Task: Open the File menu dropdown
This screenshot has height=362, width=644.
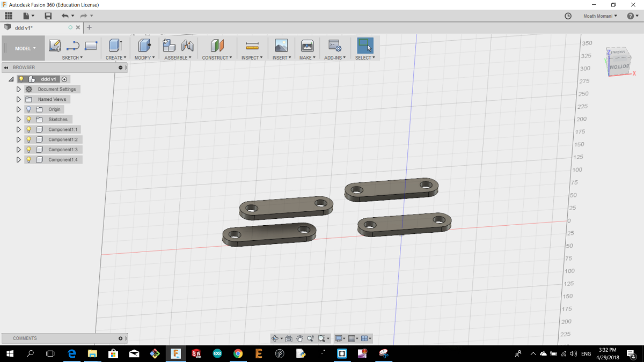Action: coord(28,16)
